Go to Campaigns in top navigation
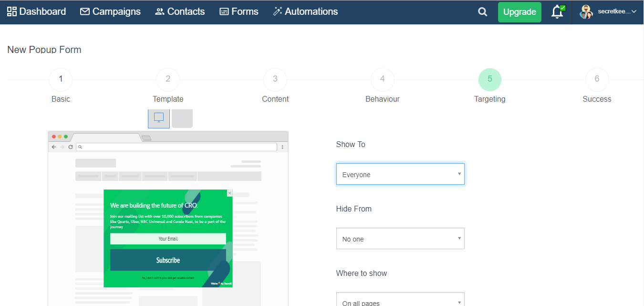Screen dimensions: 644x306 click(110, 11)
